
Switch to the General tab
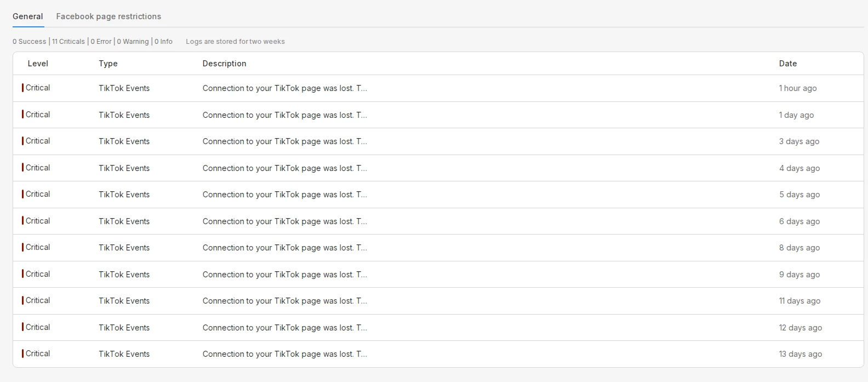(28, 16)
